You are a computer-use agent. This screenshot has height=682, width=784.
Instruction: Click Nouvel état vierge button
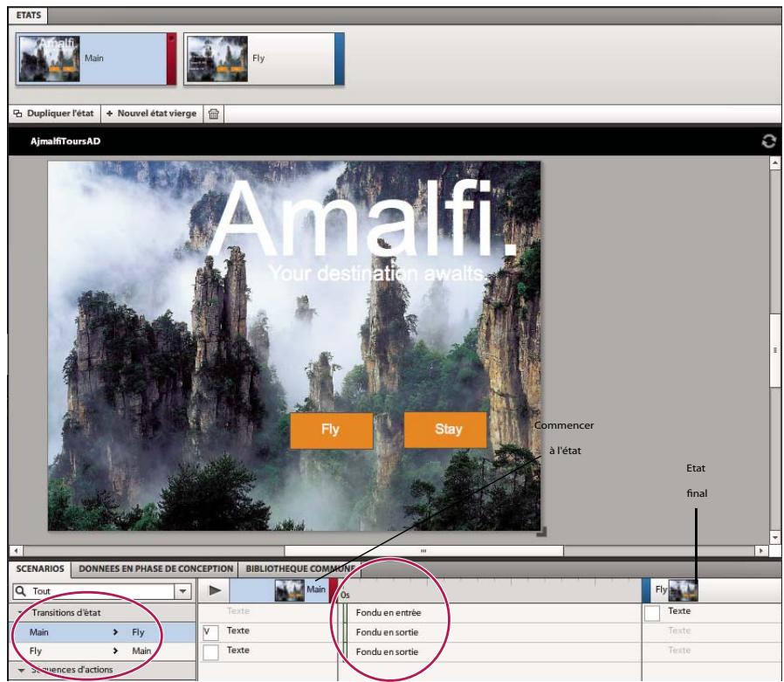[152, 114]
